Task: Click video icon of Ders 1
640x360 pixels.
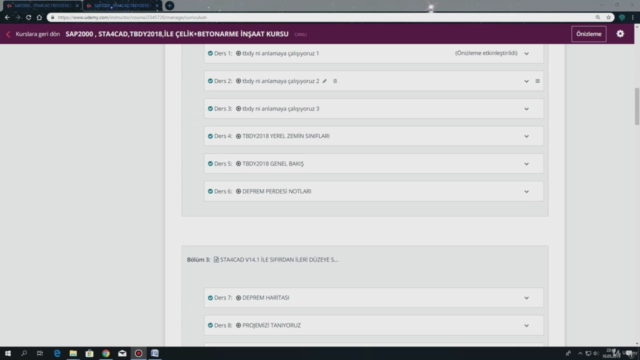Action: [x=238, y=53]
